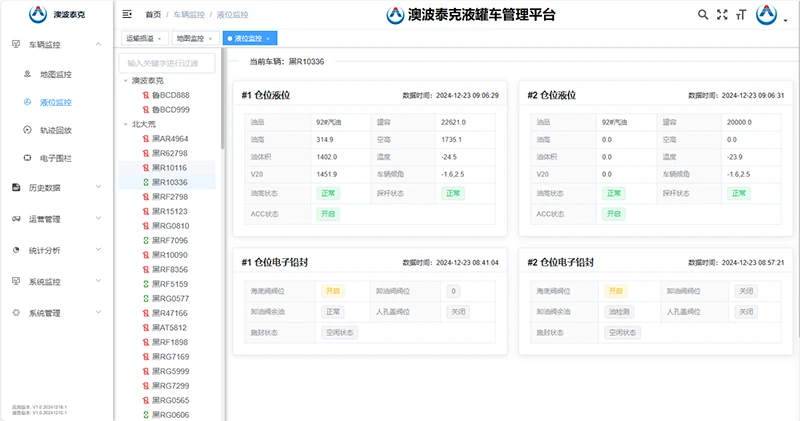Image resolution: width=800 pixels, height=421 pixels.
Task: Click the 地图监控 location icon
Action: pos(28,74)
